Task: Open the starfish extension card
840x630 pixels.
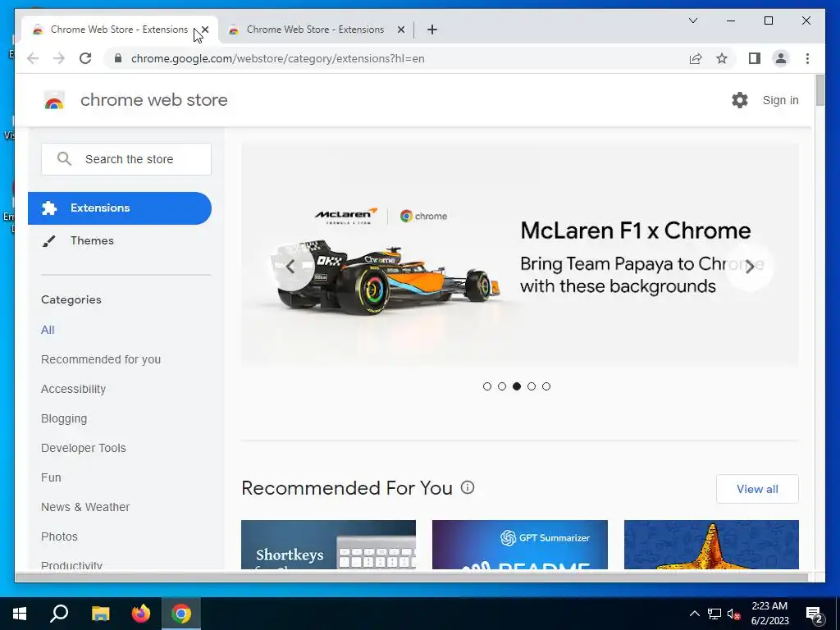Action: [711, 545]
